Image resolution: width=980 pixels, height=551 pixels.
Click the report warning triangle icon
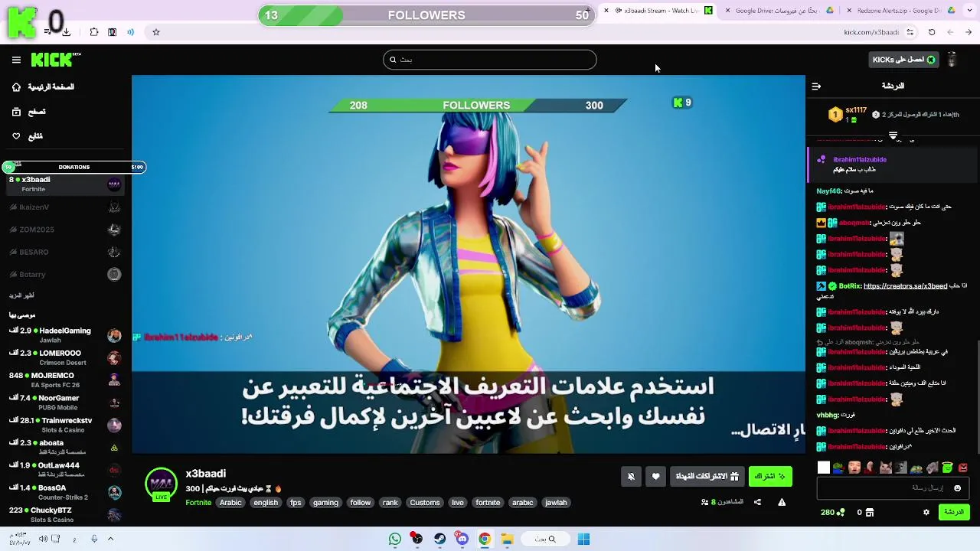(x=782, y=502)
